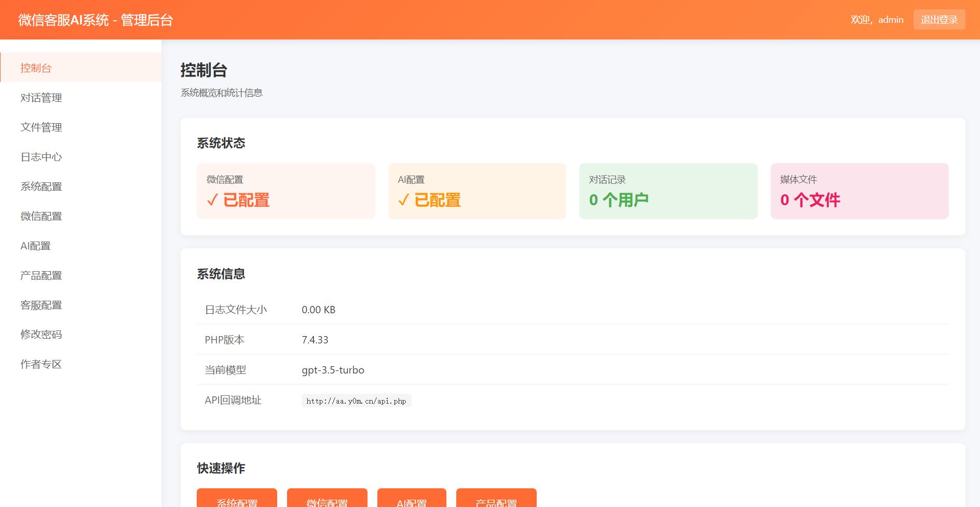The height and width of the screenshot is (507, 980).
Task: Click the 退出登录 logout button
Action: [938, 20]
